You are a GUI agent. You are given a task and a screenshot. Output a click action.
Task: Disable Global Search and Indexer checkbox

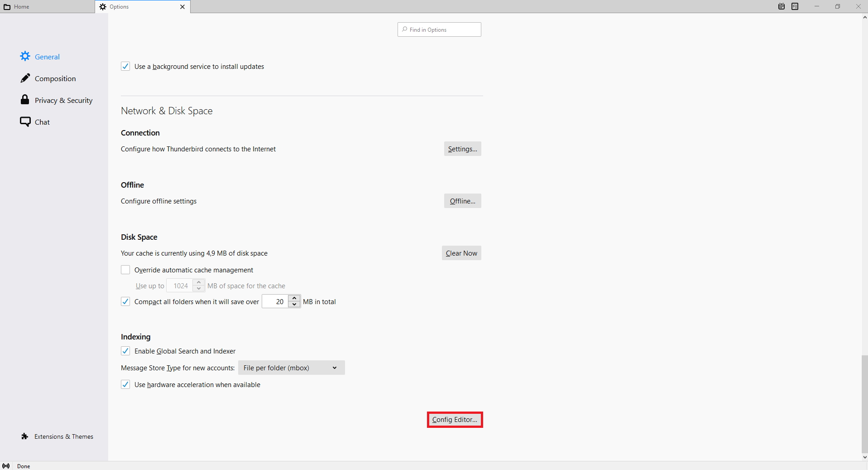125,351
